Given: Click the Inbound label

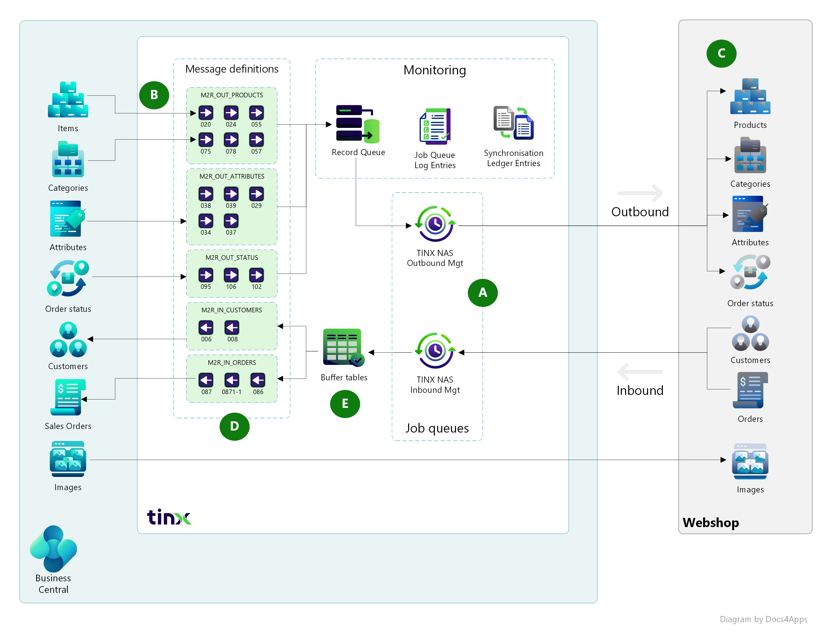Looking at the screenshot, I should pyautogui.click(x=640, y=391).
